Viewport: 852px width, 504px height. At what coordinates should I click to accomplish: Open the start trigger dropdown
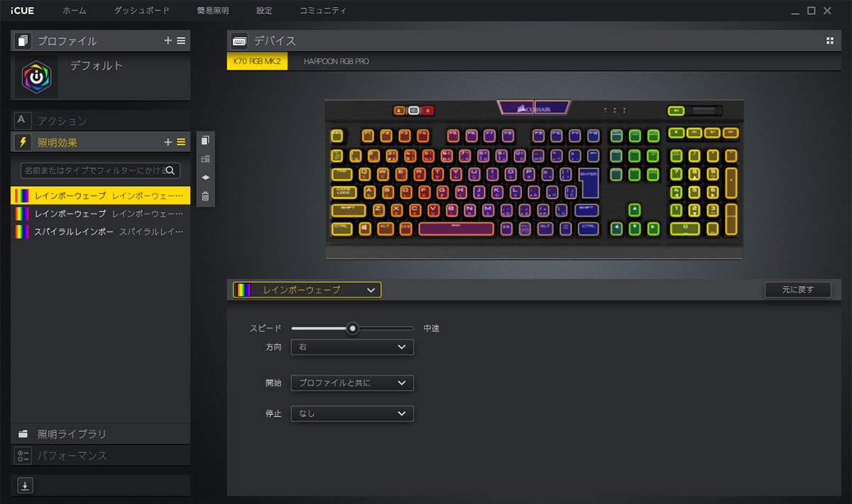(x=352, y=383)
